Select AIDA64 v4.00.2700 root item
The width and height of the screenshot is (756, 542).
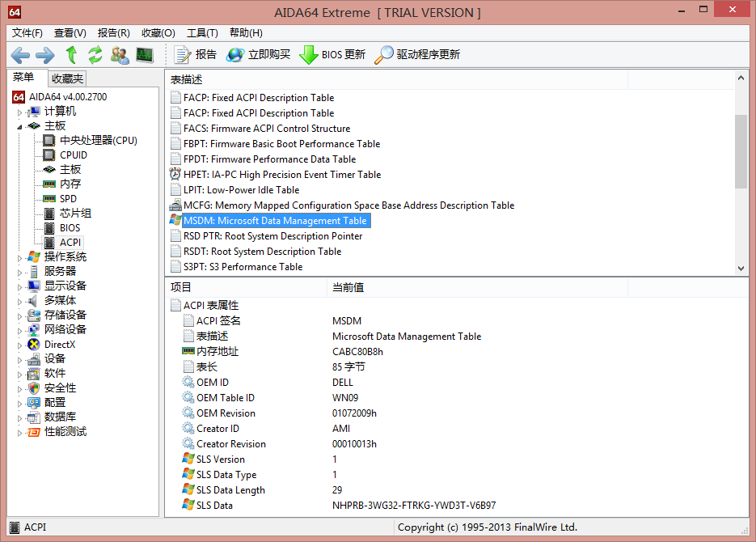(x=67, y=97)
